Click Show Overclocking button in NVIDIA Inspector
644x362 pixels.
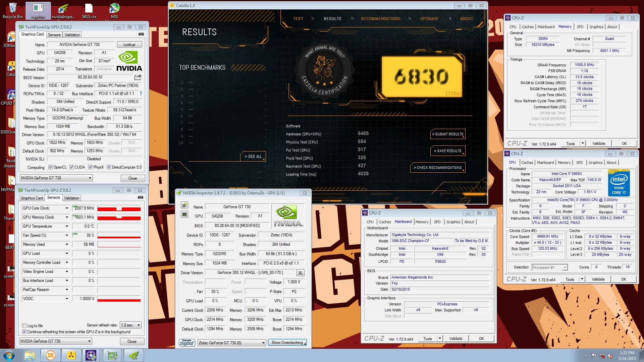[287, 343]
